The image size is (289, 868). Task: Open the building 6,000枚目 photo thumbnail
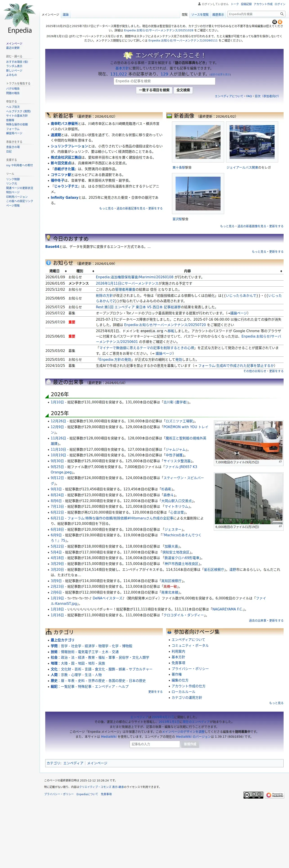point(249,498)
